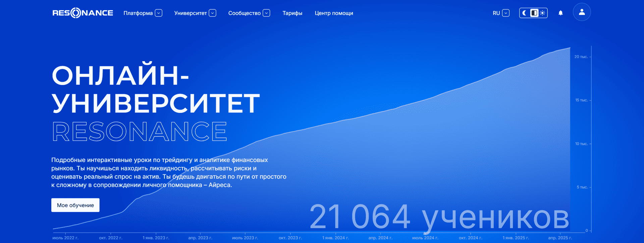
Task: Open the RU language selector
Action: pyautogui.click(x=501, y=13)
